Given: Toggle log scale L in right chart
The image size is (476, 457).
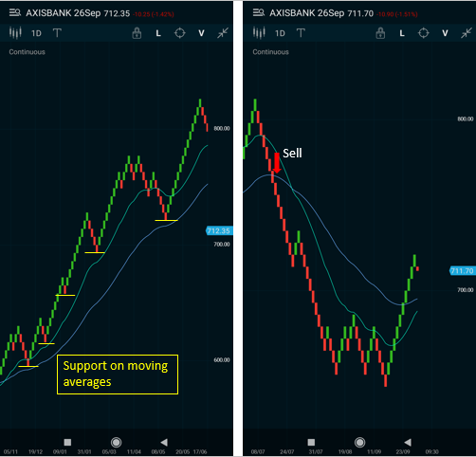Looking at the screenshot, I should click(402, 33).
